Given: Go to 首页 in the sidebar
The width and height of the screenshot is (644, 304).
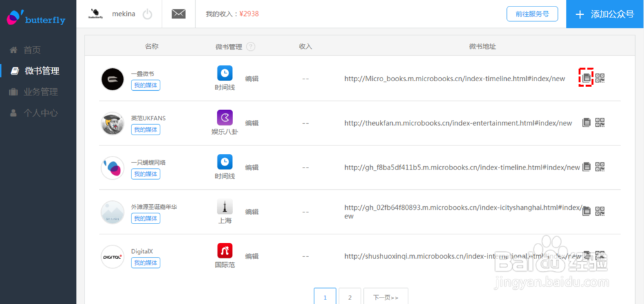Looking at the screenshot, I should tap(26, 50).
